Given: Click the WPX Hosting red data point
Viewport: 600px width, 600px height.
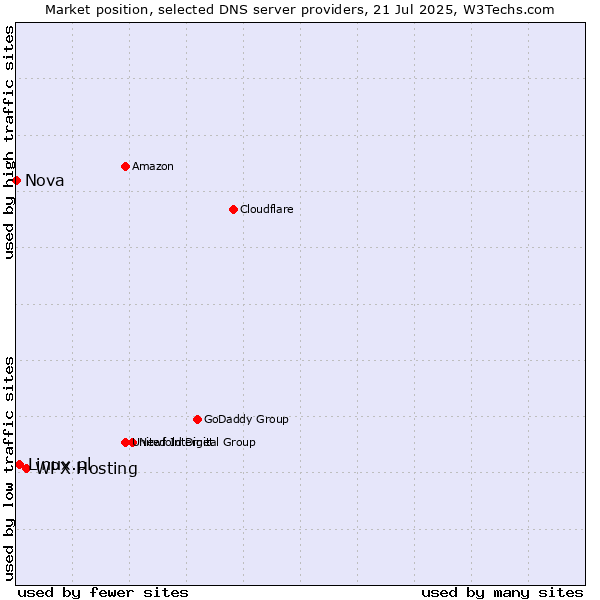Looking at the screenshot, I should click(26, 468).
